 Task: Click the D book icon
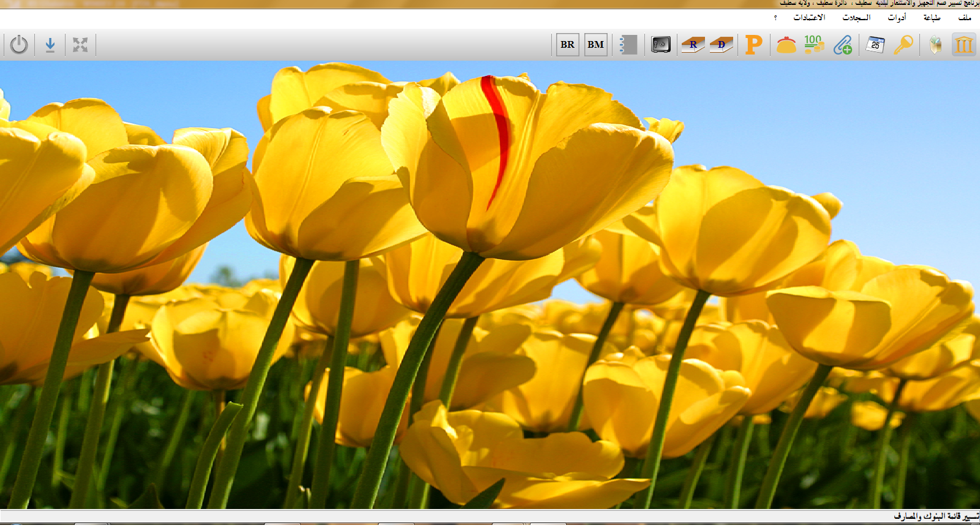[x=721, y=45]
